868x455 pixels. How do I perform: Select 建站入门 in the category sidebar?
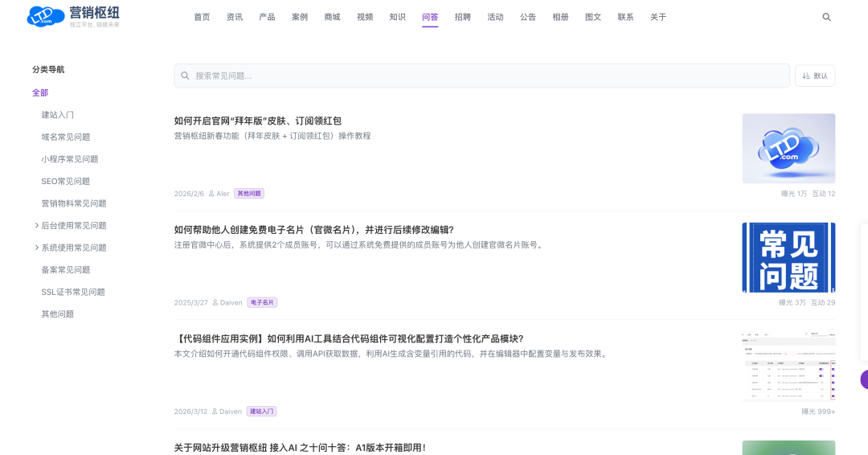[x=58, y=115]
